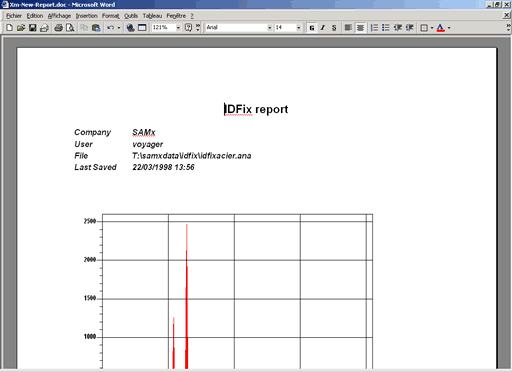Show more formatting toolbar buttons chevron
Viewport: 512px width, 372px height.
[x=508, y=28]
